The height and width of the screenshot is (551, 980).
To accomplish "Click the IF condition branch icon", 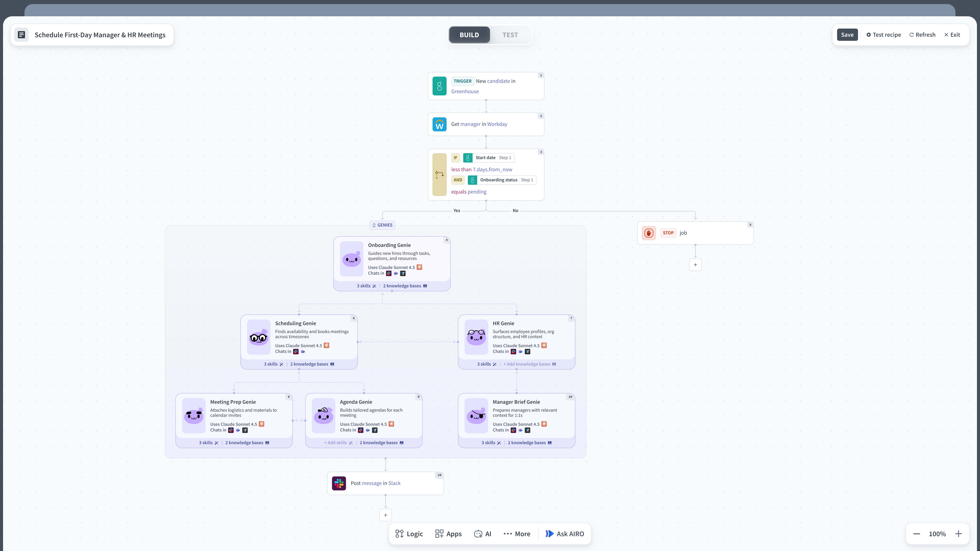I will pos(439,174).
